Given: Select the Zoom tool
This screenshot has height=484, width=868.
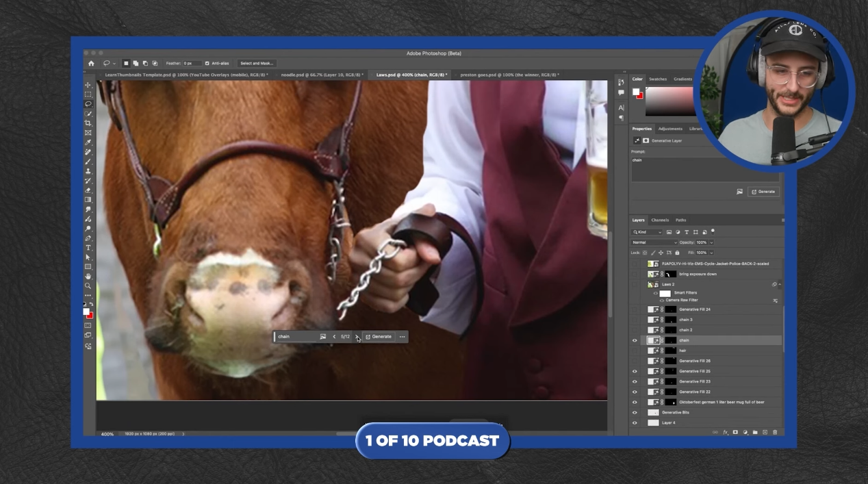Looking at the screenshot, I should [x=88, y=285].
